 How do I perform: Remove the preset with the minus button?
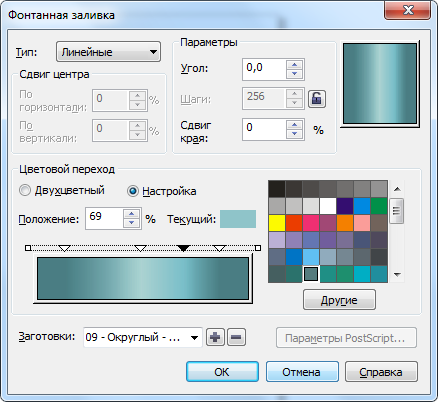pyautogui.click(x=236, y=337)
